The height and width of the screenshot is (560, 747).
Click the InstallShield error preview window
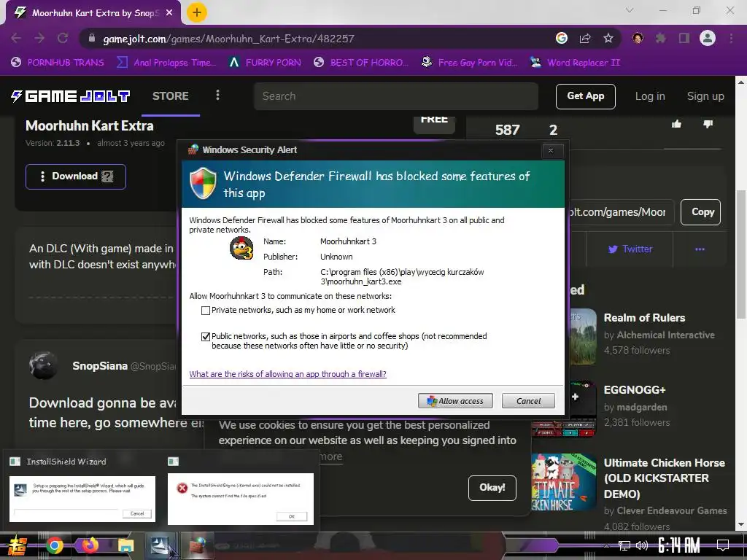click(241, 499)
